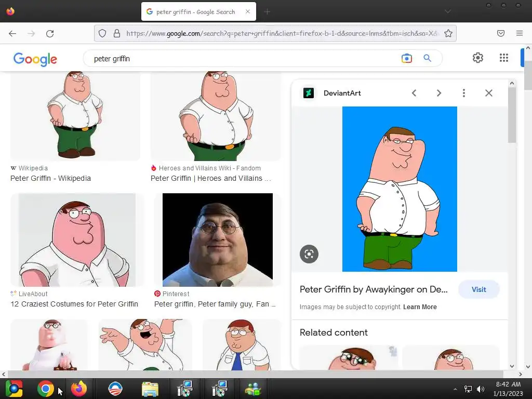
Task: Close the peter griffin Google Search tab
Action: click(x=248, y=11)
